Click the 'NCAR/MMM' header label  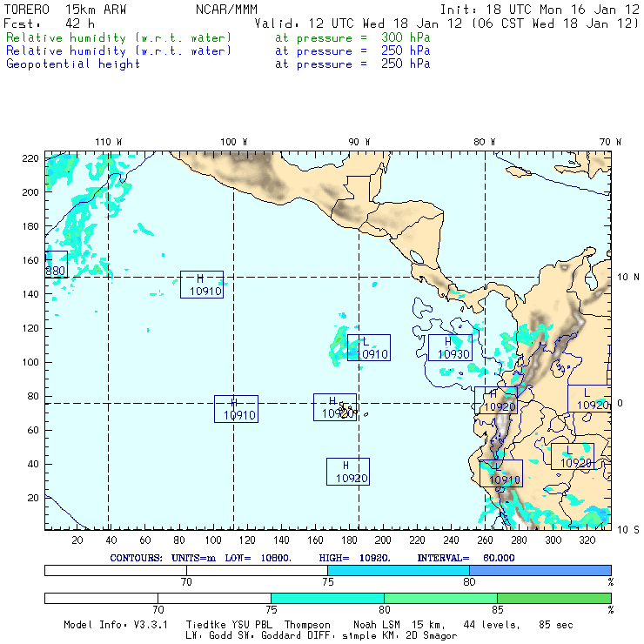227,10
